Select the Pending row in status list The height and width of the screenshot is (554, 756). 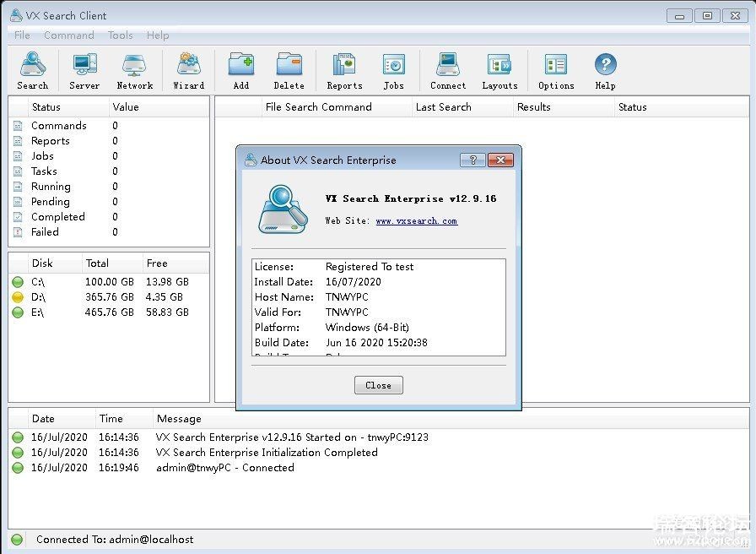[x=109, y=202]
